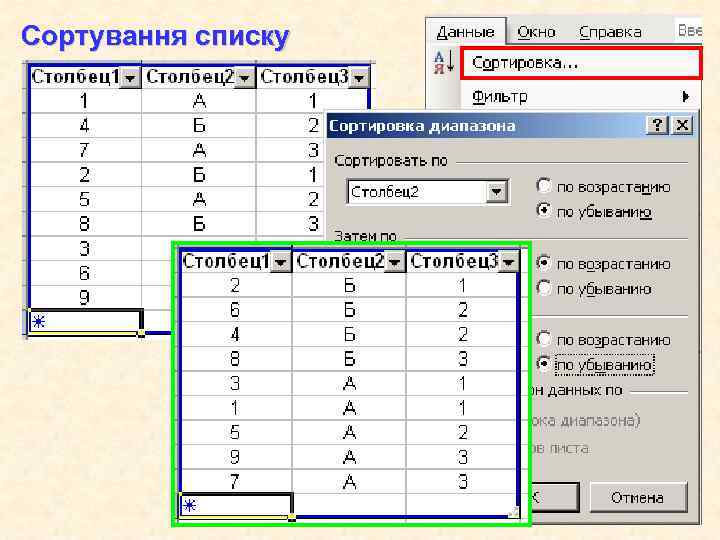Screen dimensions: 720x540
Task: Open the Столбец2 sort-by combo box
Action: (497, 191)
